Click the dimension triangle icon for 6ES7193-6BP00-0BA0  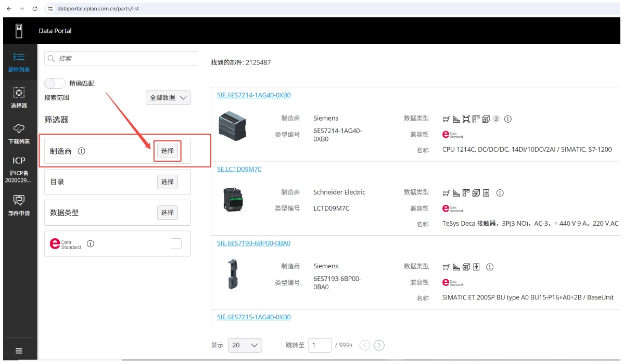456,267
